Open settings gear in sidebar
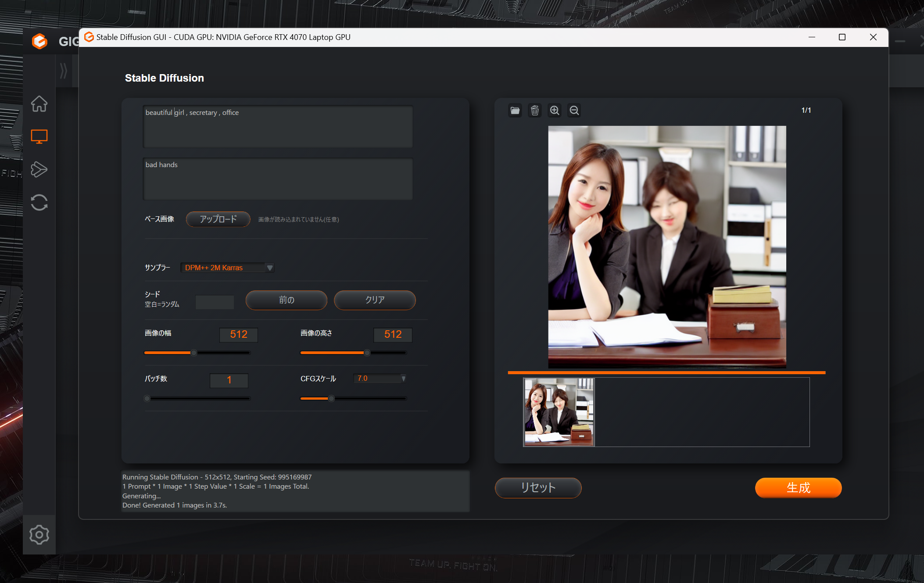Screen dimensions: 924x583 tap(39, 534)
